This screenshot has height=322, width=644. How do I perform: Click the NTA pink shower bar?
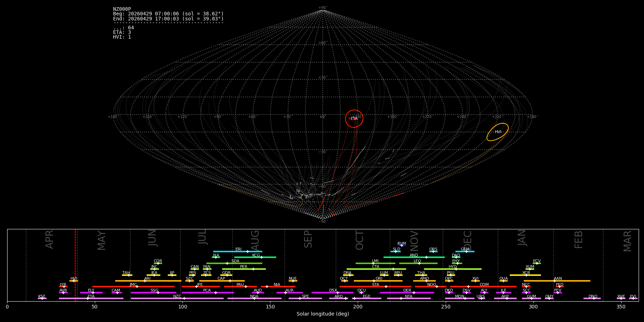click(409, 298)
